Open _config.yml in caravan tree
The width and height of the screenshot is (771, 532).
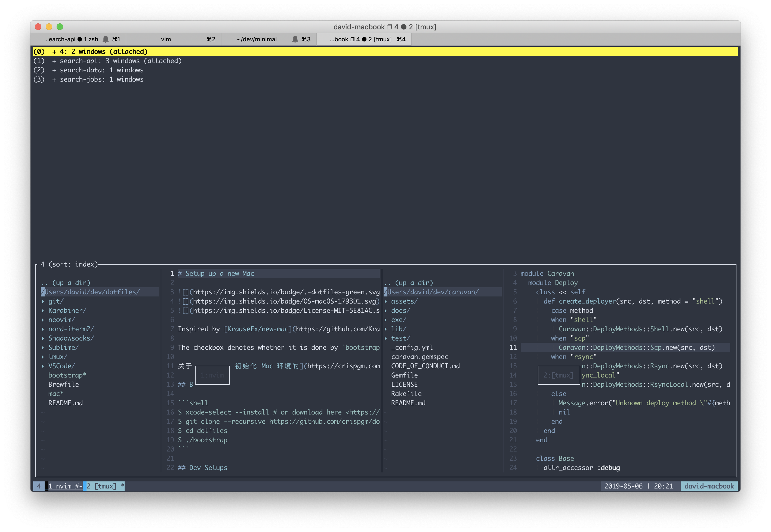[x=412, y=348]
